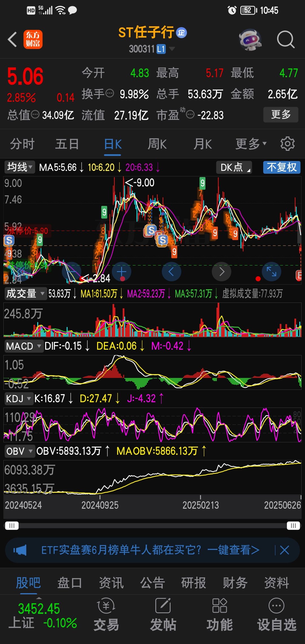This screenshot has height=644, width=305.
Task: Tap the MA5:5.66 value label
Action: [58, 167]
